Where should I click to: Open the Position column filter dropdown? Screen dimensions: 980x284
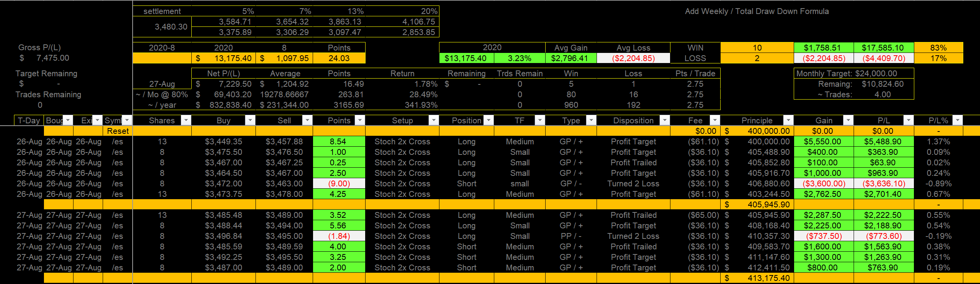click(x=489, y=121)
